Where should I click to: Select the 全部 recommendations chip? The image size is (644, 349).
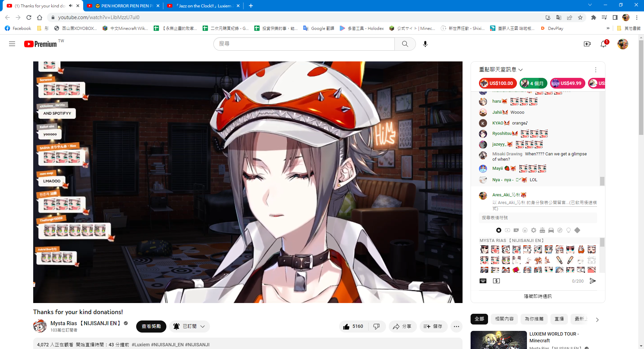tap(479, 319)
